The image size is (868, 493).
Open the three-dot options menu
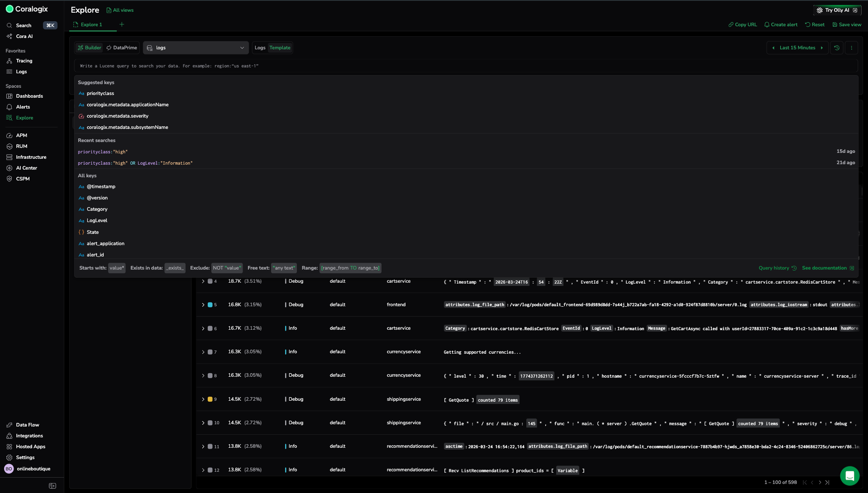point(851,48)
